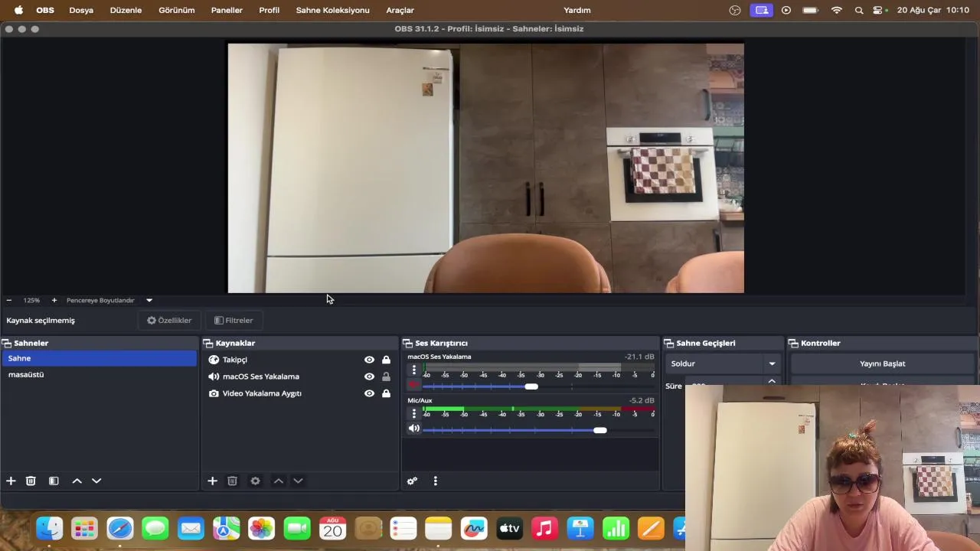980x551 pixels.
Task: Open the Düzenle menu
Action: (x=126, y=10)
